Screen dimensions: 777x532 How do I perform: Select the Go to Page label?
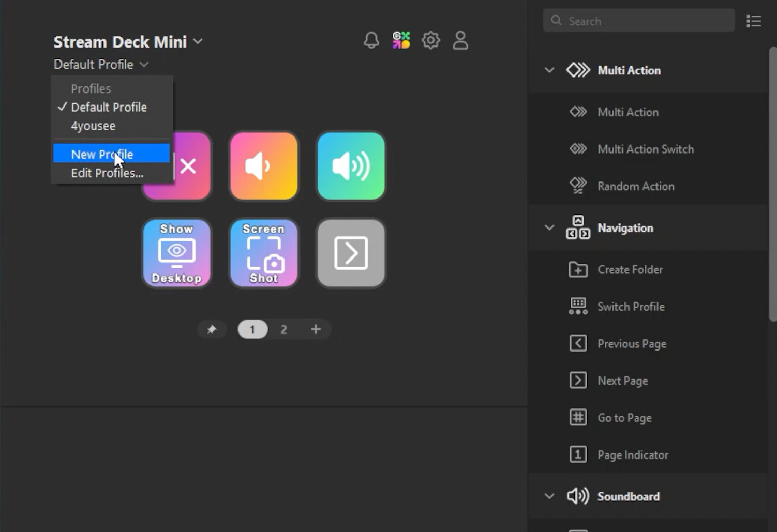pos(624,418)
